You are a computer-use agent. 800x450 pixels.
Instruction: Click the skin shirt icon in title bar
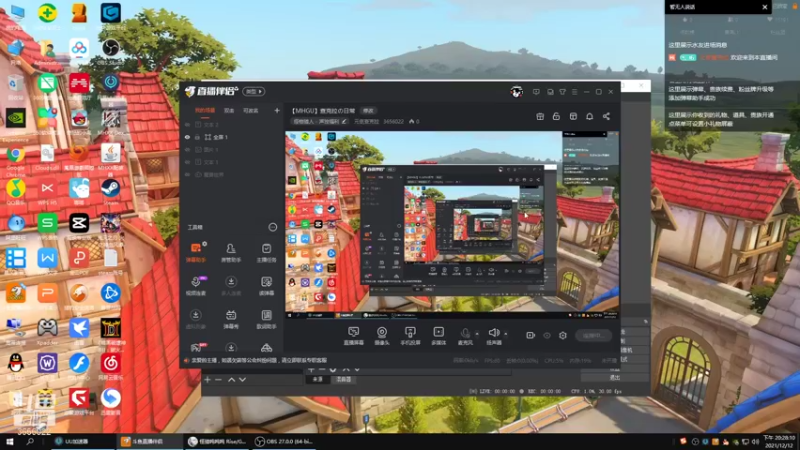(x=563, y=92)
